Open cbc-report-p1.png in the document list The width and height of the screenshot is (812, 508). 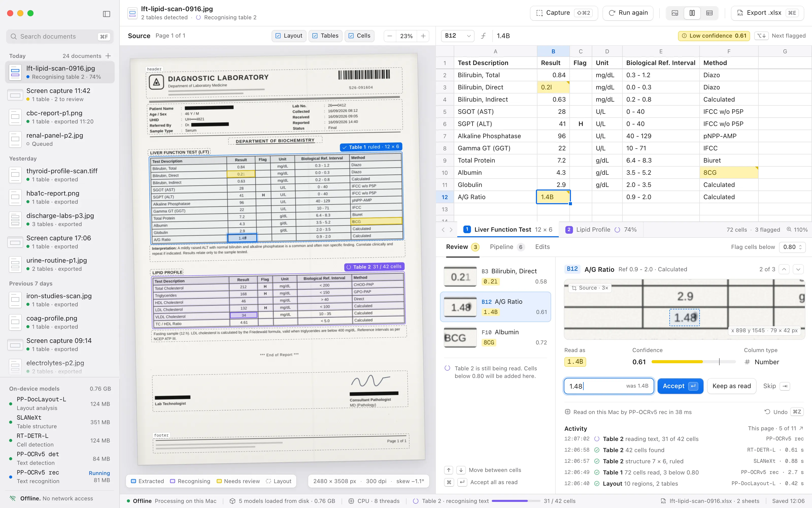coord(60,117)
